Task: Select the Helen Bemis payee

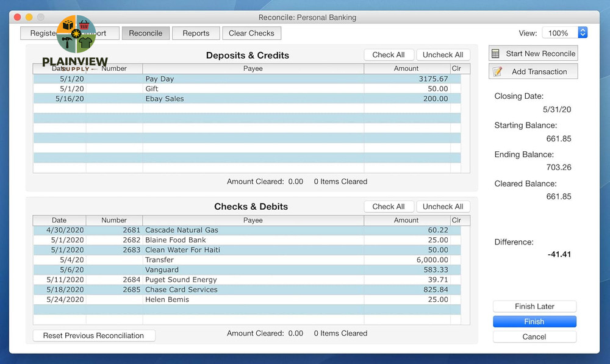Action: [167, 299]
